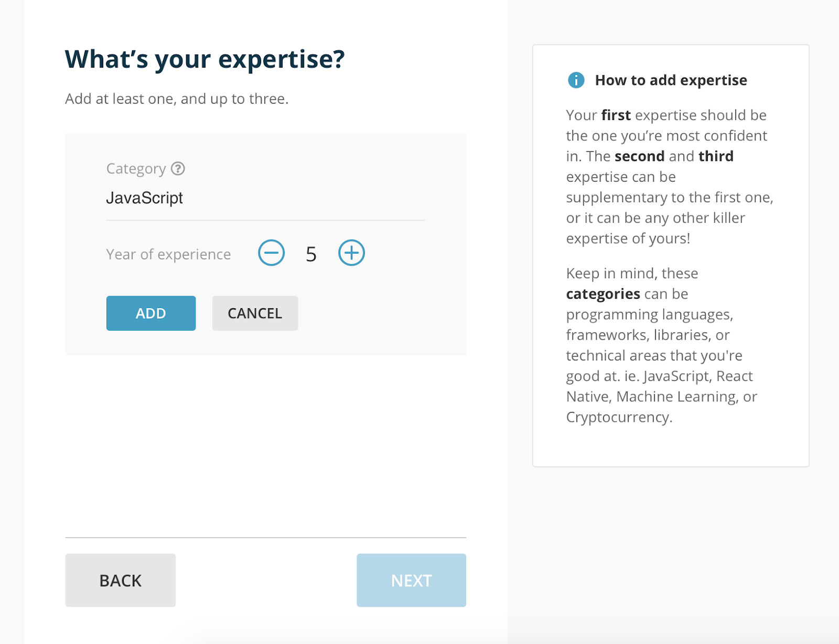Click the heading What's your expertise

205,59
